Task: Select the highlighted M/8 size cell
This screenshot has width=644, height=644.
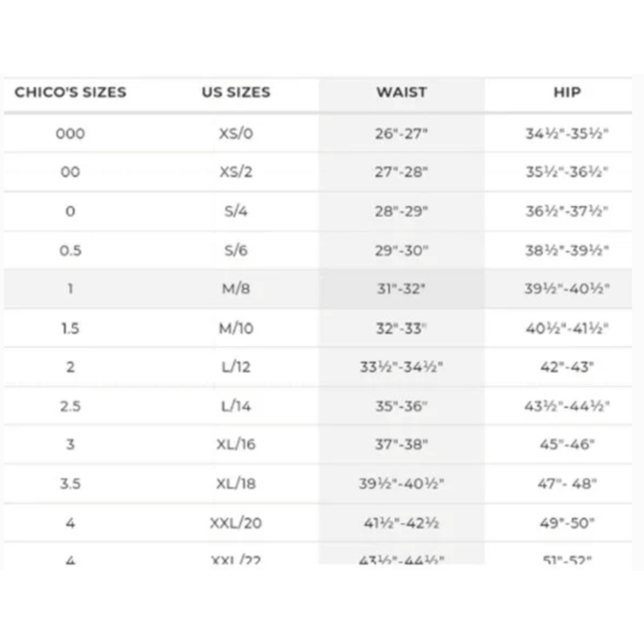Action: pos(236,289)
